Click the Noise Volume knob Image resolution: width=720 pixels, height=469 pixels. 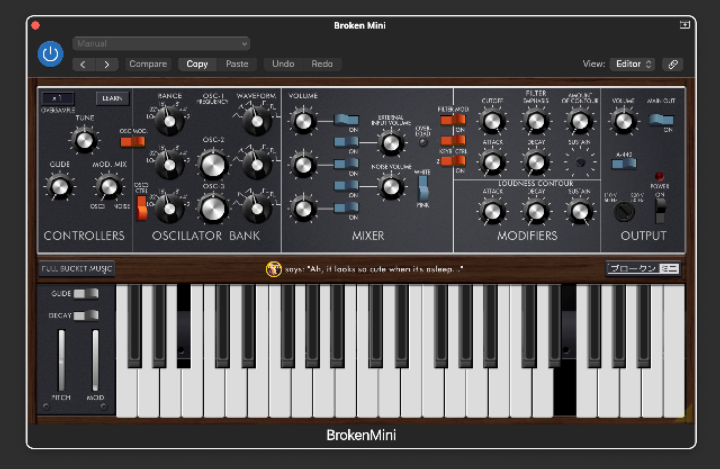coord(391,187)
